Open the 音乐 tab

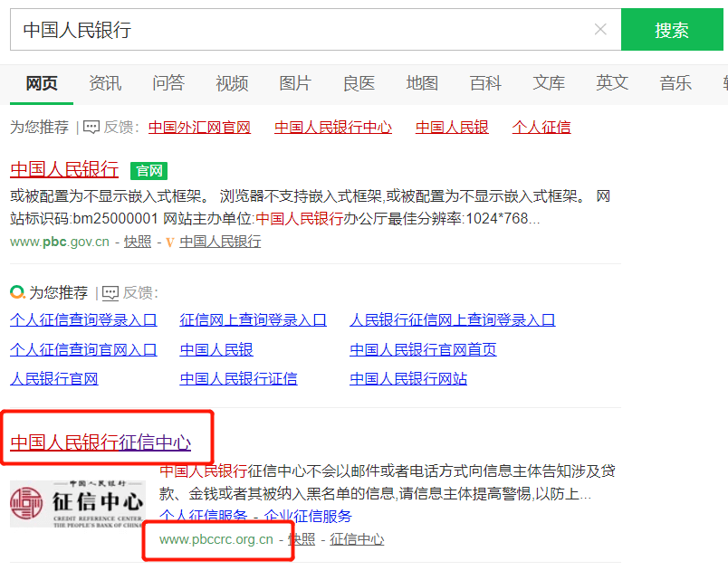pos(675,83)
